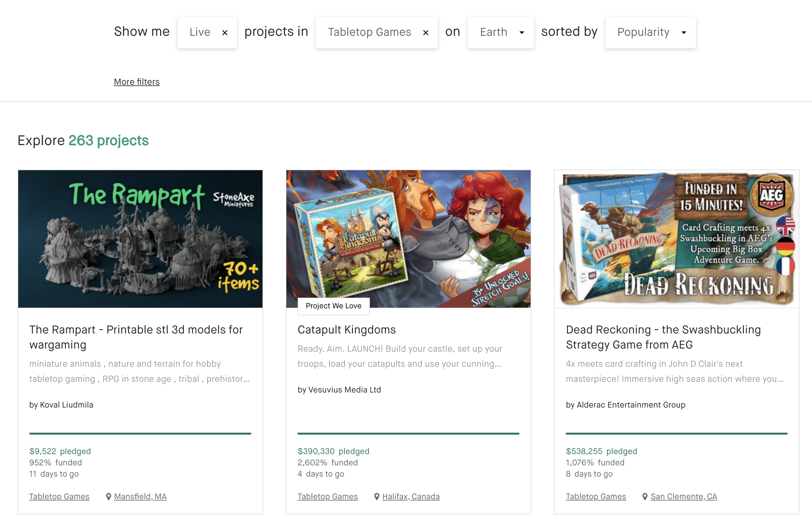Click the Project We Love badge
This screenshot has height=525, width=812.
tap(333, 306)
